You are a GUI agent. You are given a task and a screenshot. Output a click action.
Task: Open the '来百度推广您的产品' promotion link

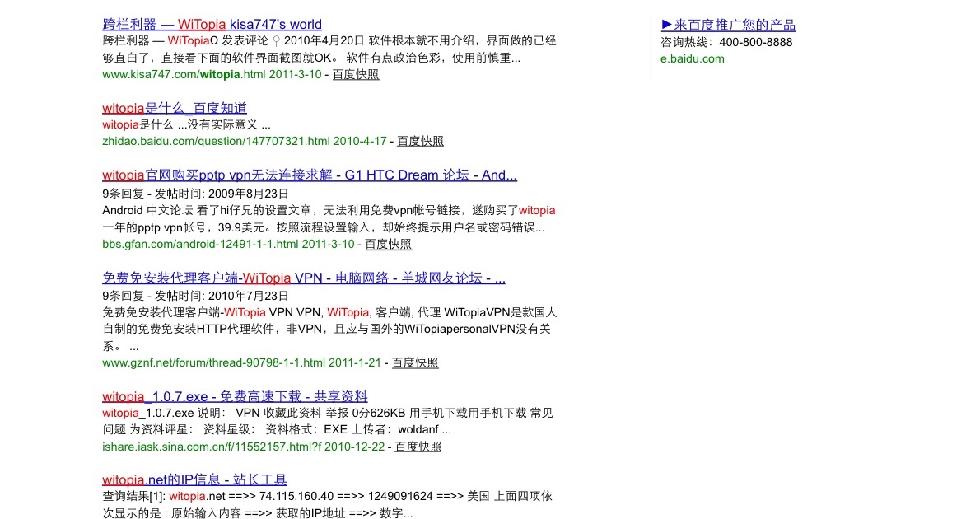[x=728, y=25]
